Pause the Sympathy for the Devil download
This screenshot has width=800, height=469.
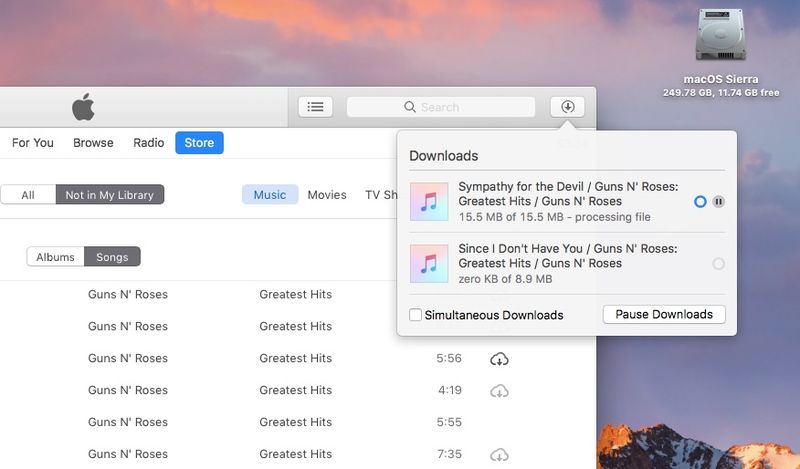pyautogui.click(x=718, y=202)
